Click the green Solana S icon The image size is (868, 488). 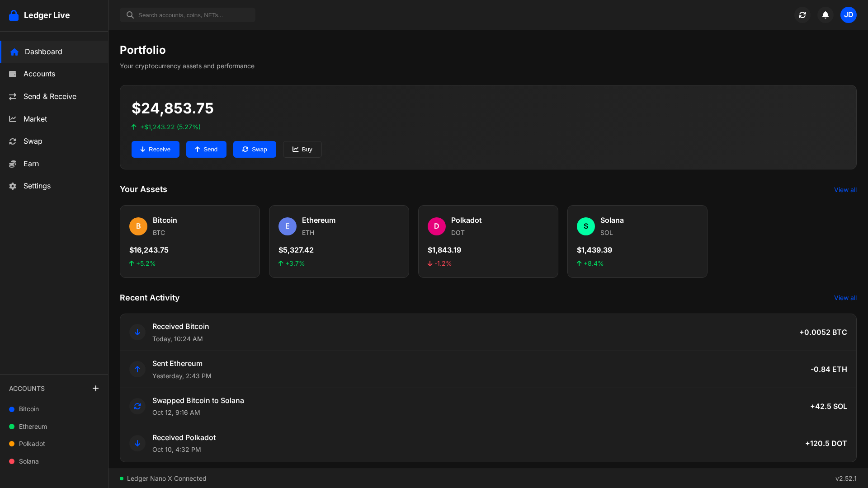click(586, 226)
